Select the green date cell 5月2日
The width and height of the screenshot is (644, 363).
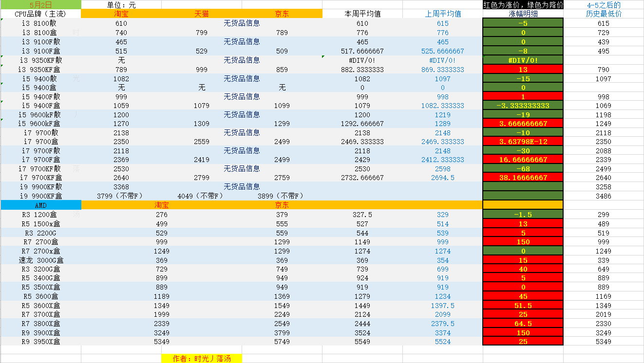coord(41,4)
